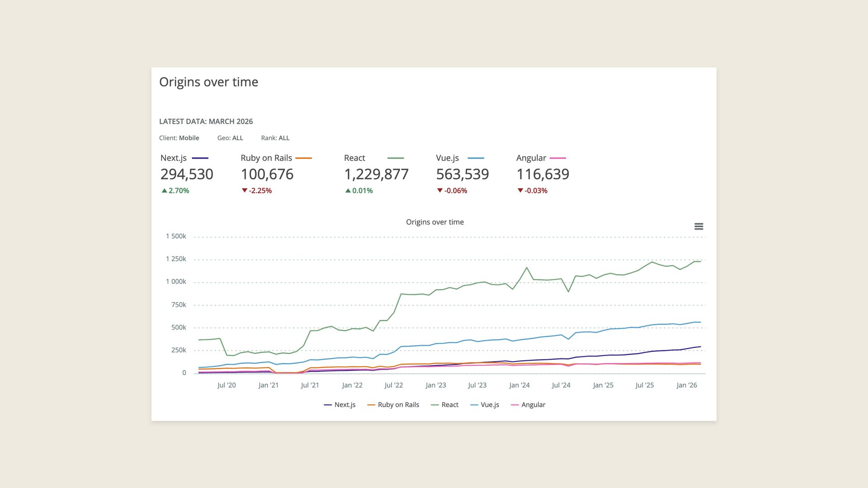Viewport: 868px width, 488px height.
Task: Click the Next.js 2.70% up arrow
Action: click(164, 191)
